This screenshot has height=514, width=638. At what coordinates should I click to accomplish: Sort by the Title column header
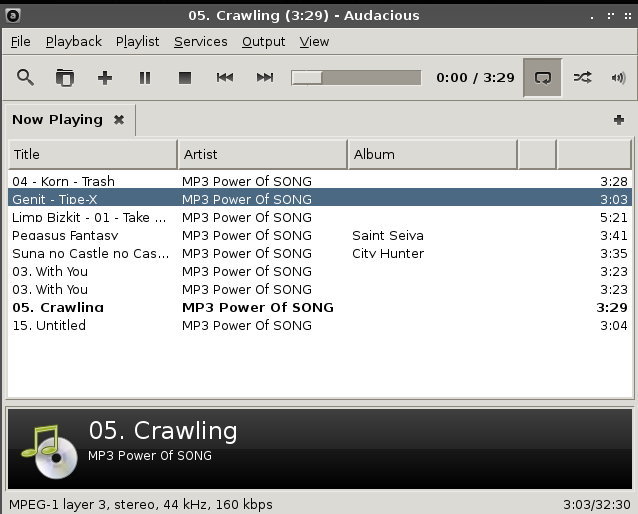(x=93, y=154)
